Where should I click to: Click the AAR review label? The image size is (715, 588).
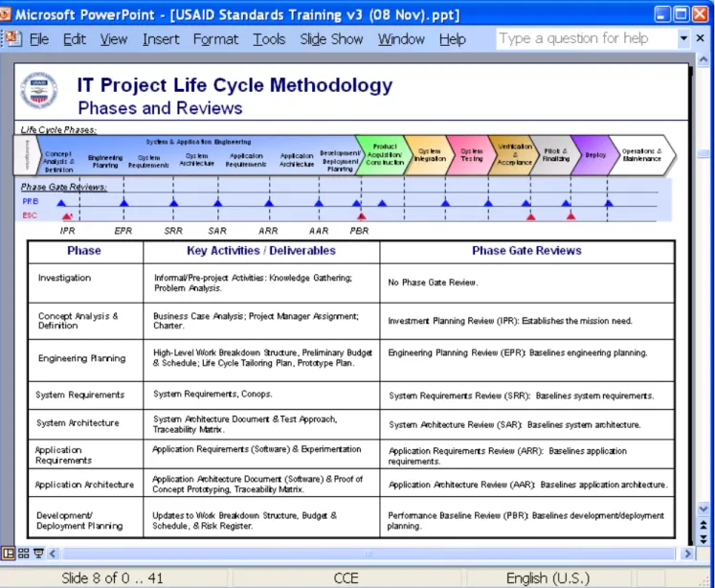tap(319, 231)
